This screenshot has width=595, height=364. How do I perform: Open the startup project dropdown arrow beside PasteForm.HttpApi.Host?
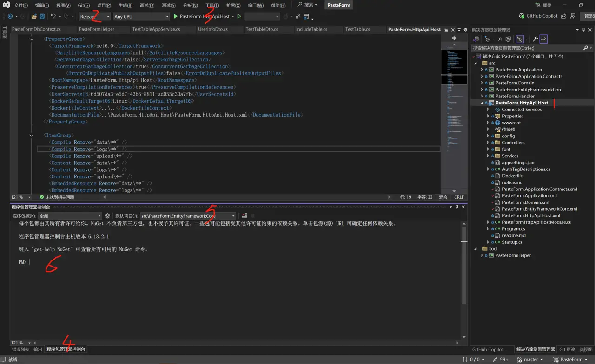tap(233, 17)
